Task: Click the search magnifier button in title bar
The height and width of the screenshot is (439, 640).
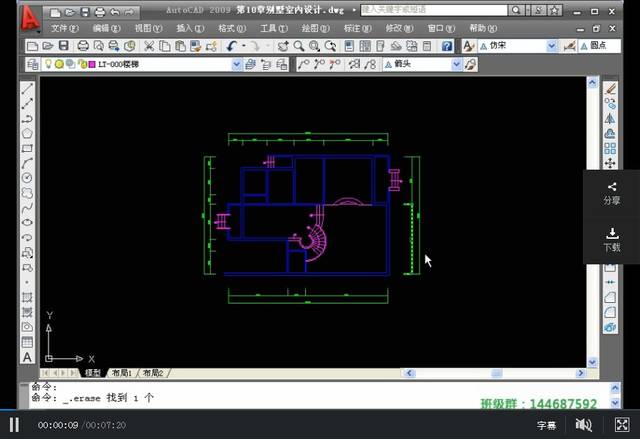Action: [x=516, y=11]
